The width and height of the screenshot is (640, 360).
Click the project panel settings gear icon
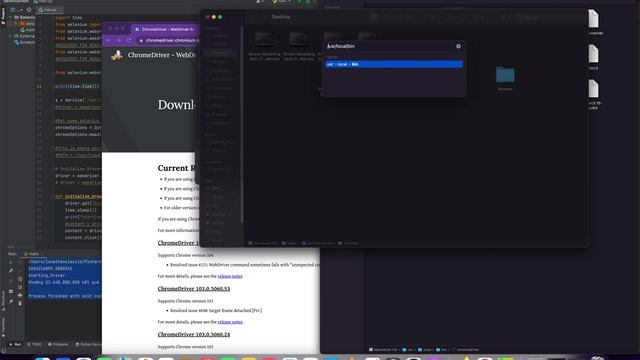point(29,9)
